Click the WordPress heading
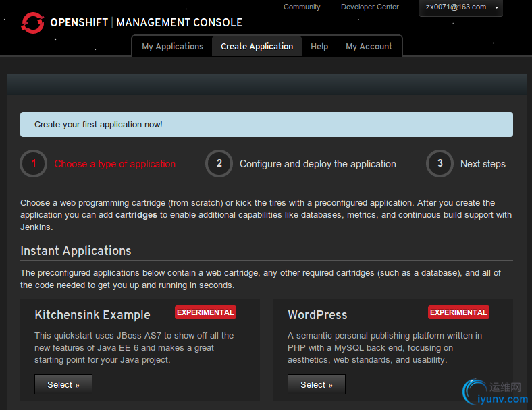Screen dimensions: 532x410 pyautogui.click(x=317, y=315)
